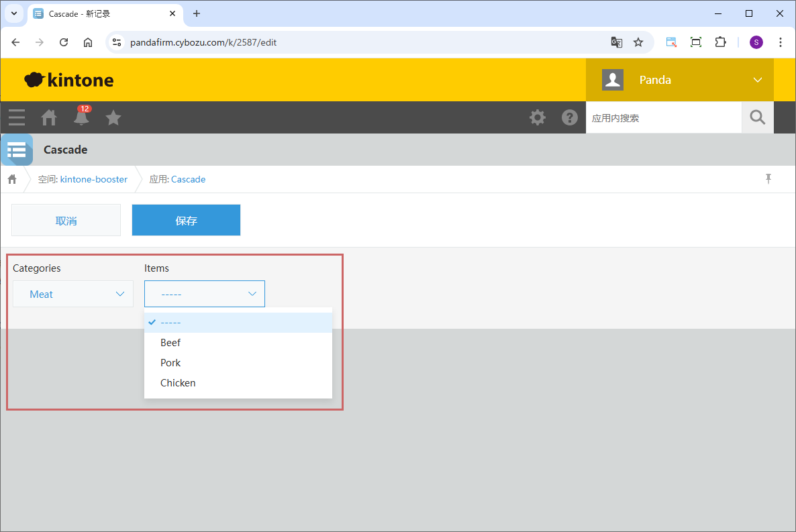Collapse the open Items dropdown
The height and width of the screenshot is (532, 796).
[x=205, y=294]
